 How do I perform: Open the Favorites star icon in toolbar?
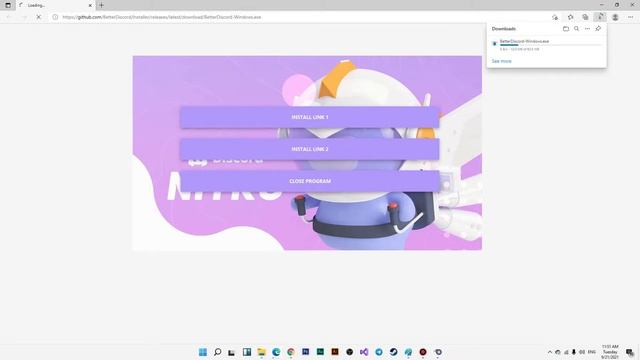pyautogui.click(x=570, y=17)
